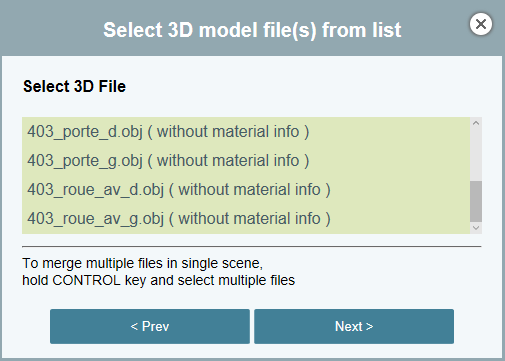Close the Select 3D model dialog
This screenshot has width=505, height=361.
pyautogui.click(x=481, y=24)
